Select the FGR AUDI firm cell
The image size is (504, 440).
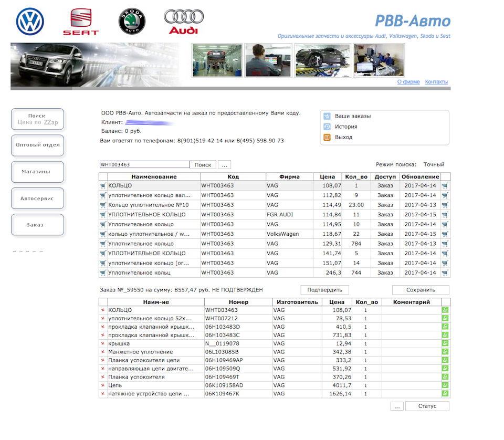pos(289,214)
